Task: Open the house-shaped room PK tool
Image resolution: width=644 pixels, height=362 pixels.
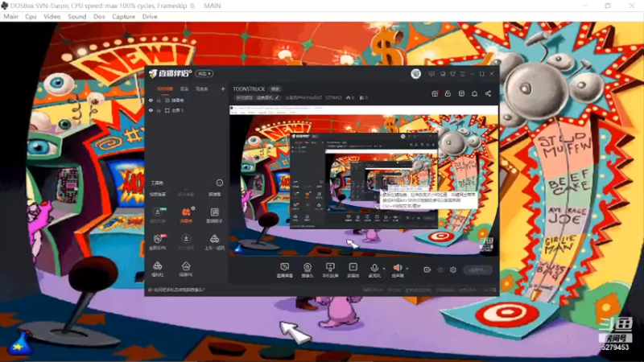Action: 186,269
